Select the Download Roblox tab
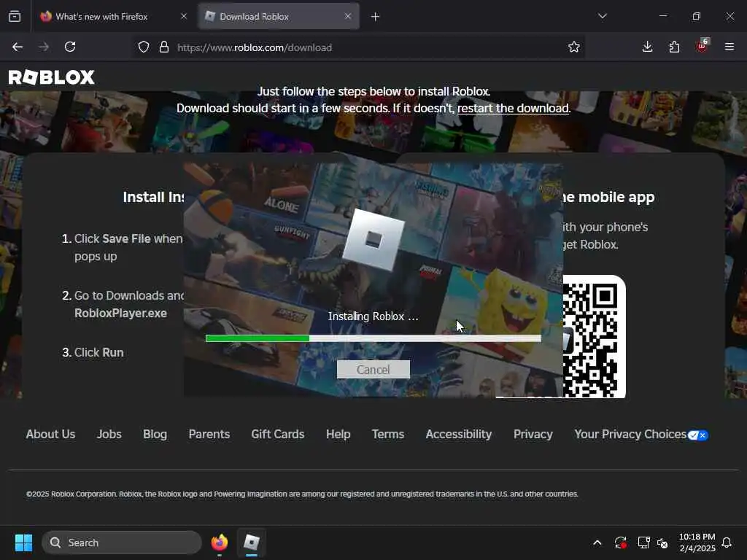This screenshot has height=560, width=747. point(279,16)
